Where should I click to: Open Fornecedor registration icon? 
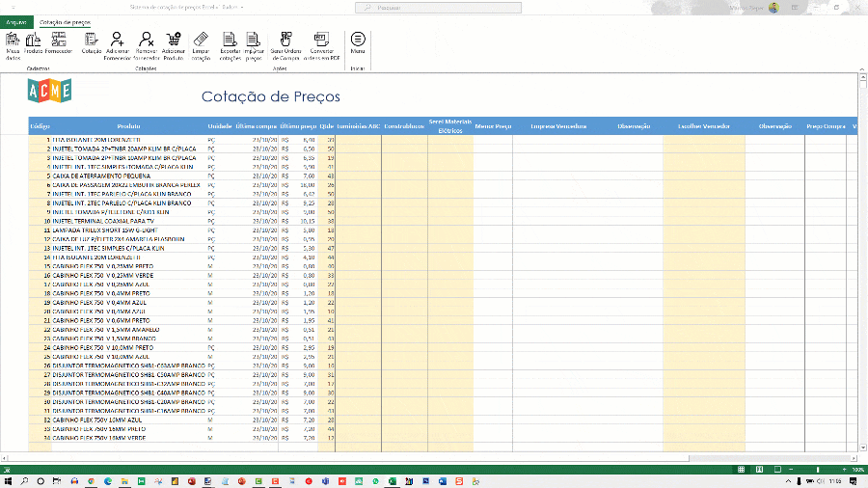[59, 43]
